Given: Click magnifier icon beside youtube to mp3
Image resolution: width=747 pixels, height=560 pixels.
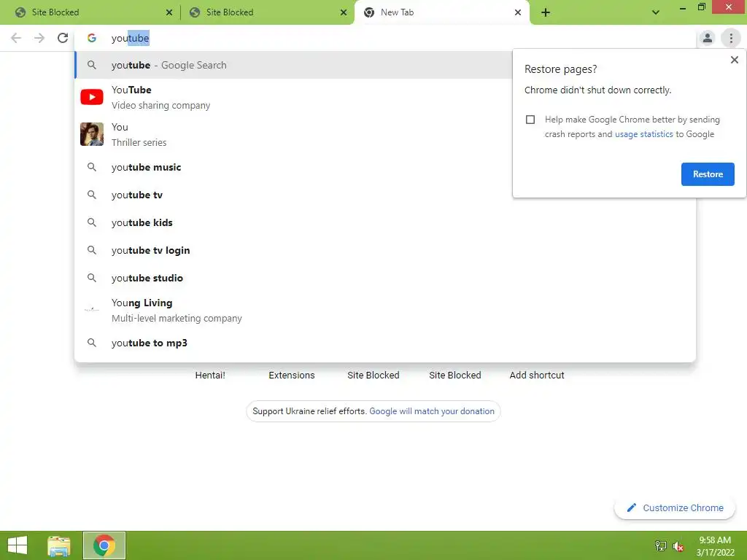Looking at the screenshot, I should point(92,343).
